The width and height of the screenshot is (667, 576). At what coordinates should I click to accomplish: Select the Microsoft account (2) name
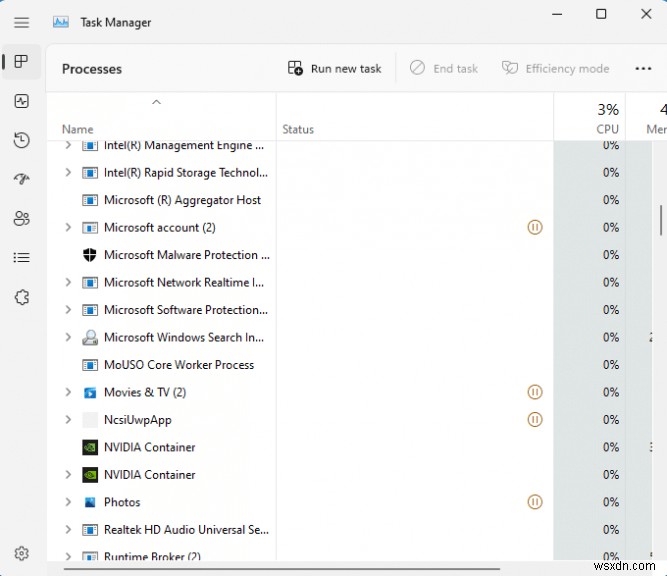(x=160, y=228)
